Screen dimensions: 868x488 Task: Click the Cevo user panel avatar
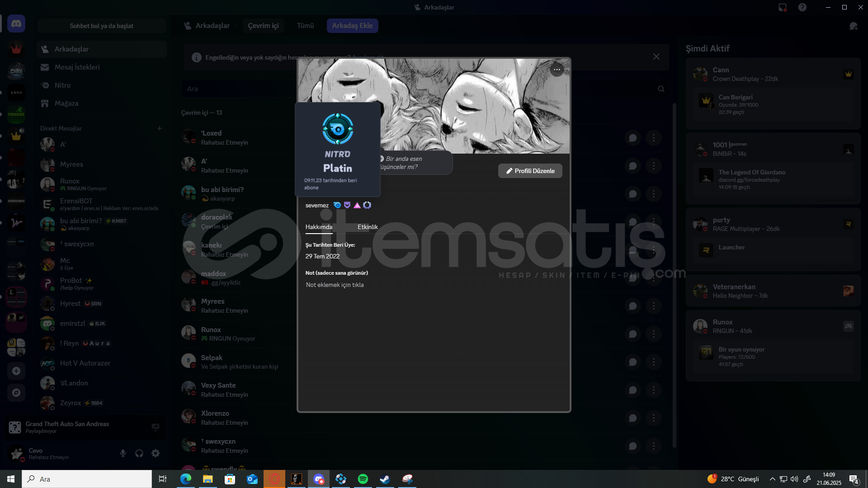click(17, 453)
